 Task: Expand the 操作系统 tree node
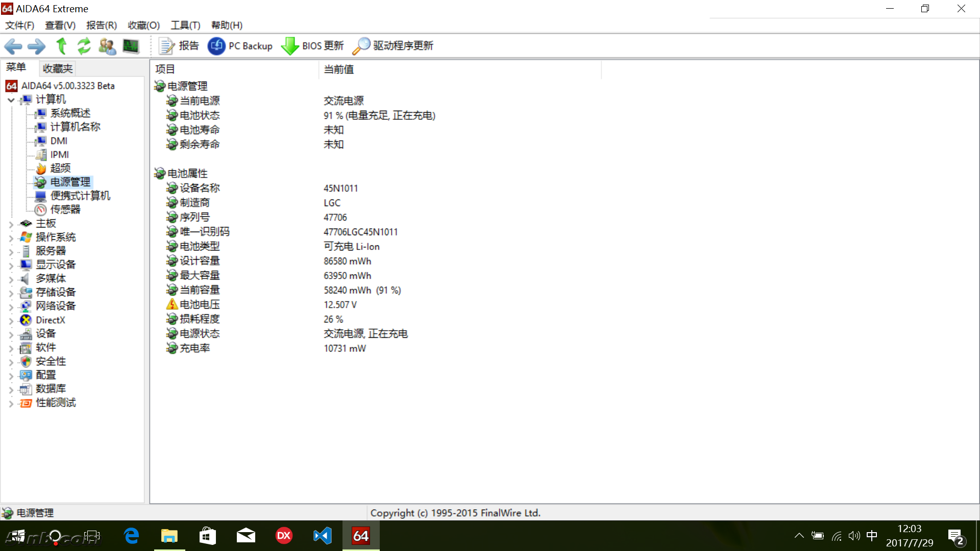[11, 238]
